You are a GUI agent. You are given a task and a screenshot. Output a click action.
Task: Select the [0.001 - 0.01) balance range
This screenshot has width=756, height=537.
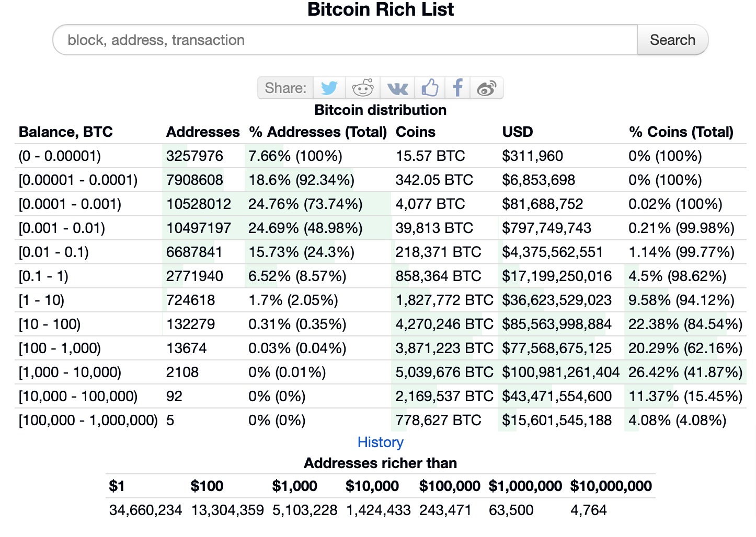point(62,228)
